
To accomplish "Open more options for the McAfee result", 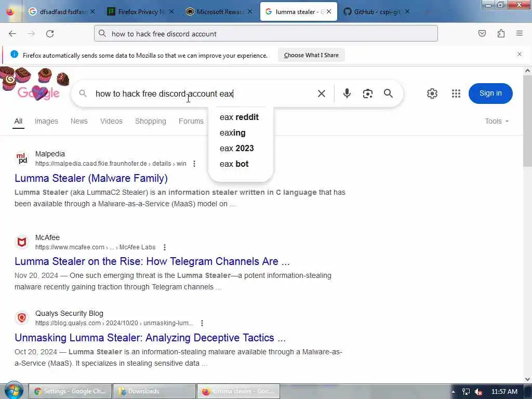I will (165, 247).
